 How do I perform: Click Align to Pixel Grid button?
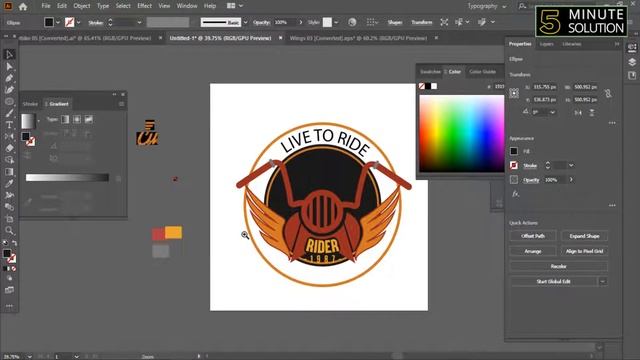coord(584,251)
